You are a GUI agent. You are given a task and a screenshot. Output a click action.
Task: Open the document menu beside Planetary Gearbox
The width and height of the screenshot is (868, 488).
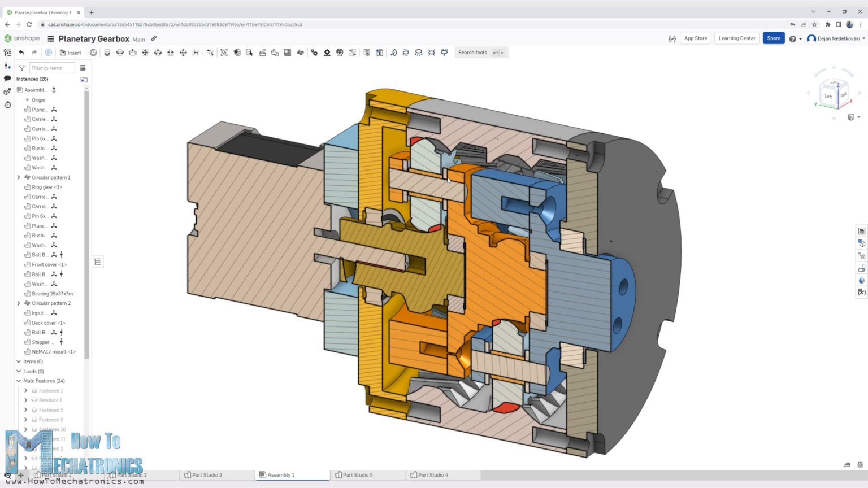click(50, 38)
